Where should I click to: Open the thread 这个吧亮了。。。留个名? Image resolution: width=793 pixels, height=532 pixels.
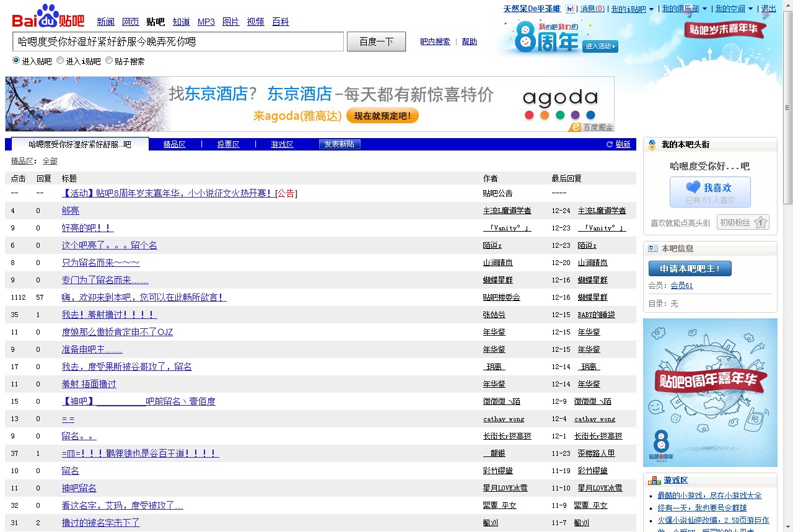[x=110, y=245]
